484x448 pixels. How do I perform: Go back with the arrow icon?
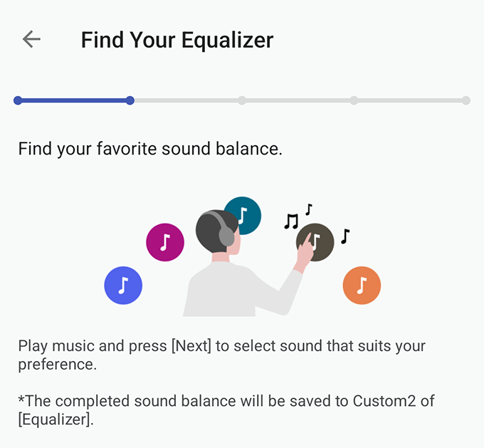[31, 39]
